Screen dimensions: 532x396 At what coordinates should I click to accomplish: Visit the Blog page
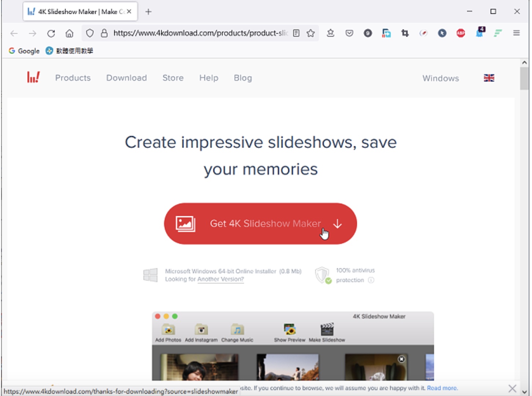click(243, 78)
